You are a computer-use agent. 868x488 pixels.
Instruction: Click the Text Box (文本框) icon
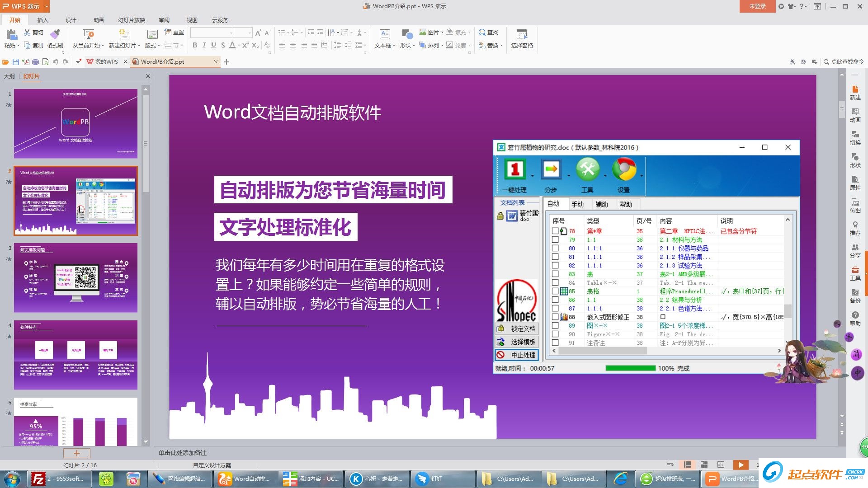click(x=385, y=34)
